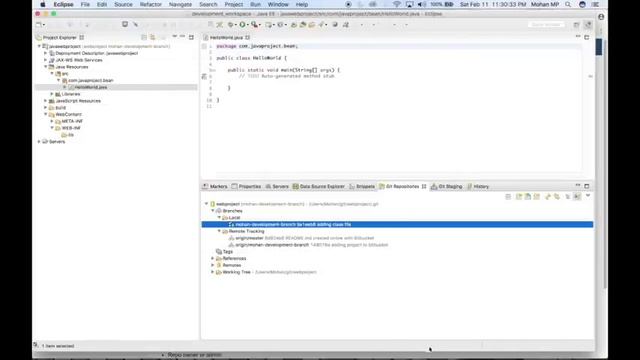640x360 pixels.
Task: Click the Open Perspective icon
Action: coord(576,25)
